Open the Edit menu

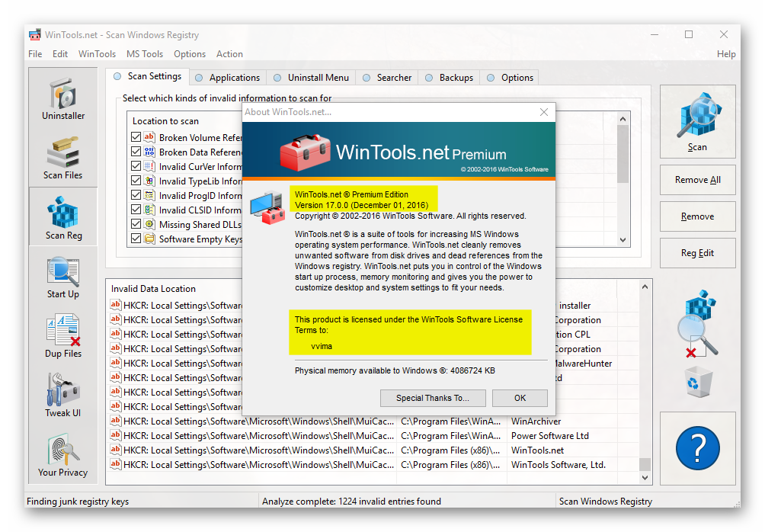tap(60, 53)
